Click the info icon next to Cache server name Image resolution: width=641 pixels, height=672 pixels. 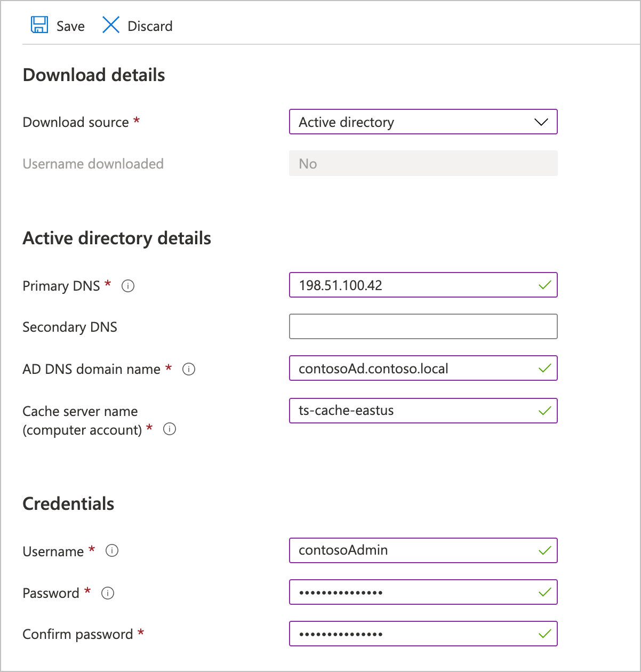pos(169,428)
